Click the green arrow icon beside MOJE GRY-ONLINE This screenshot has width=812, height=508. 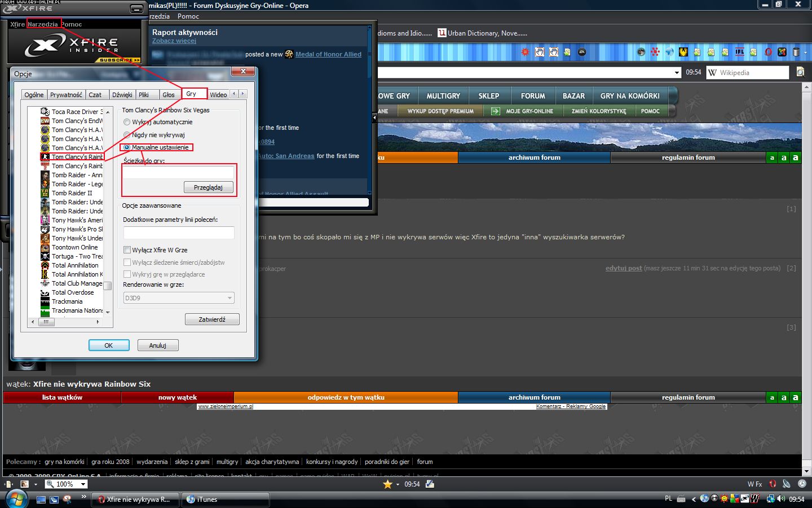[495, 111]
